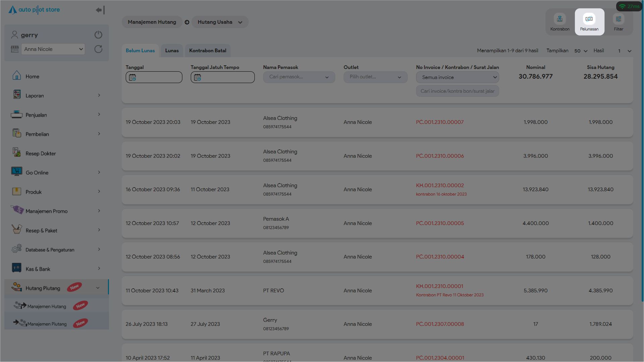644x362 pixels.
Task: Go to Home in the sidebar
Action: pyautogui.click(x=32, y=77)
